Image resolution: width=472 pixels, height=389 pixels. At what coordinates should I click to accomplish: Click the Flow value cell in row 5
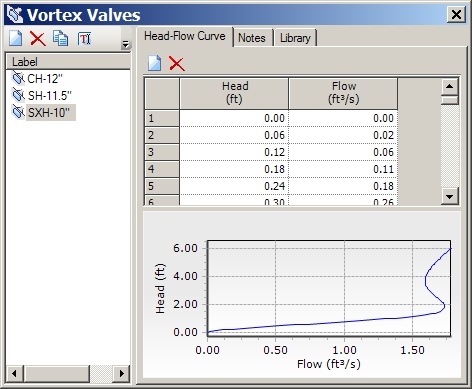343,186
